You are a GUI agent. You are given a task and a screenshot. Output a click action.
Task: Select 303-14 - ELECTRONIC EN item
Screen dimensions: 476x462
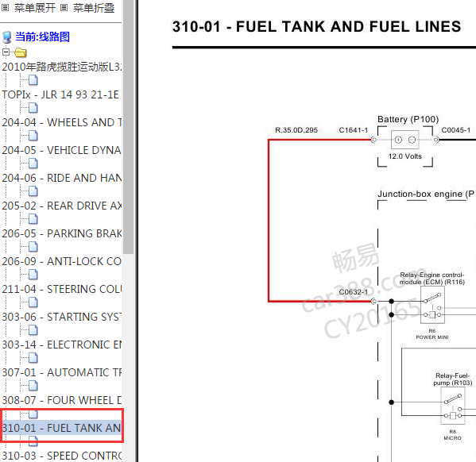(x=62, y=345)
